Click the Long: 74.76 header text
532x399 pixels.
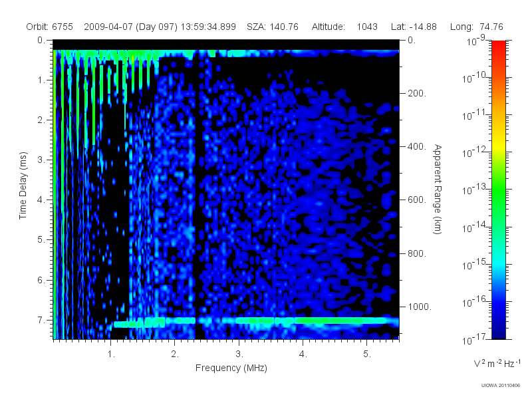pos(476,27)
